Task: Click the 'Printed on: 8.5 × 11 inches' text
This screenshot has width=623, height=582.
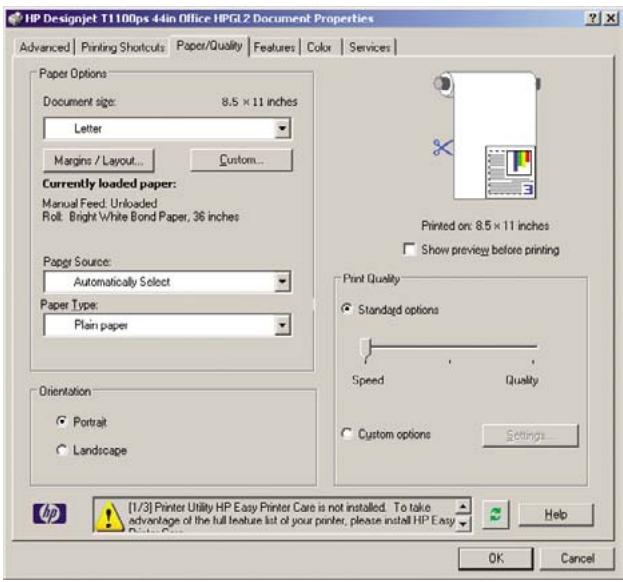Action: click(x=485, y=226)
